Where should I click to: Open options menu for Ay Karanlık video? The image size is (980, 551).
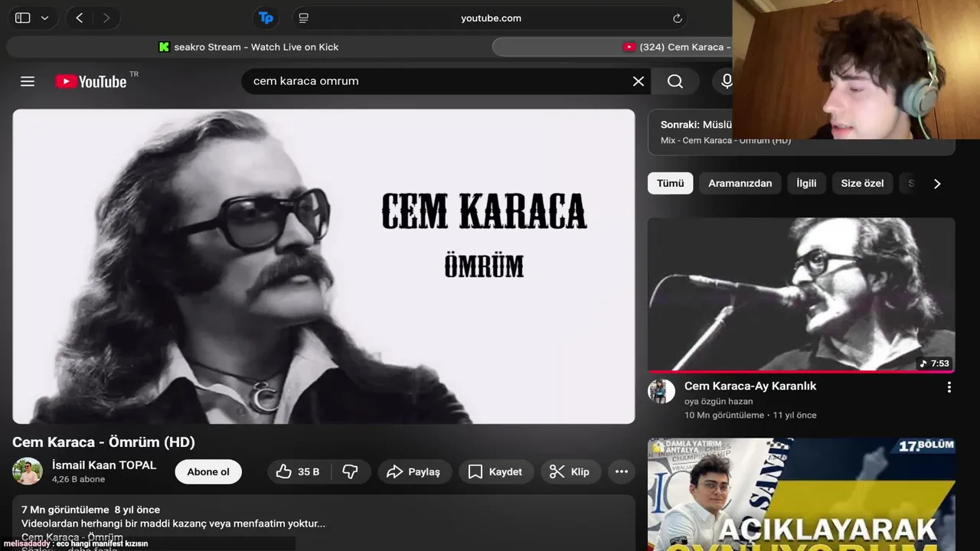tap(949, 387)
